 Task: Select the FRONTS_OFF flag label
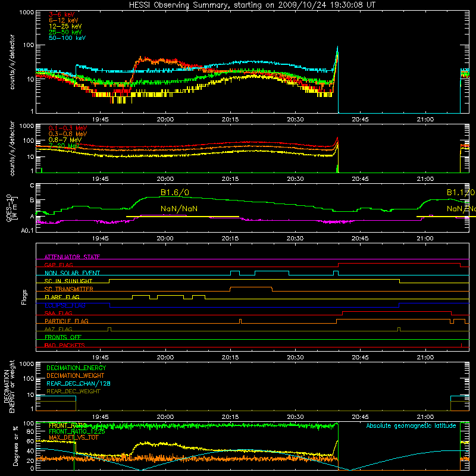(63, 337)
